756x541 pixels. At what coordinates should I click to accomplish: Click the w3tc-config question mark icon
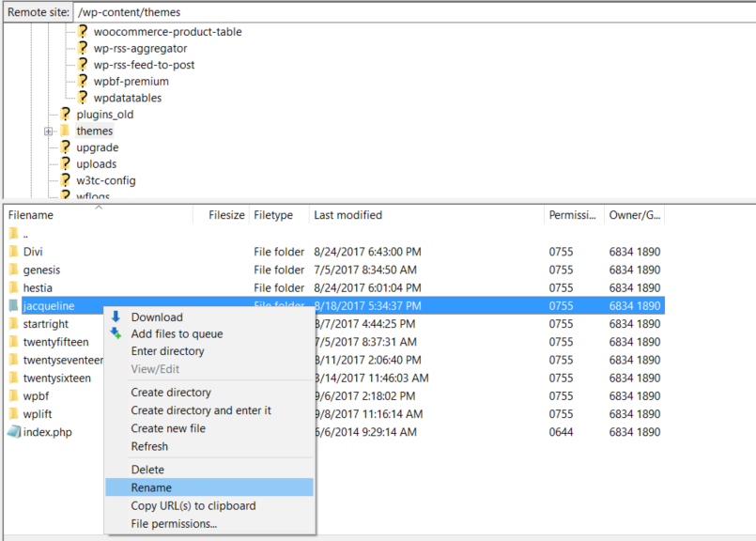[x=66, y=179]
